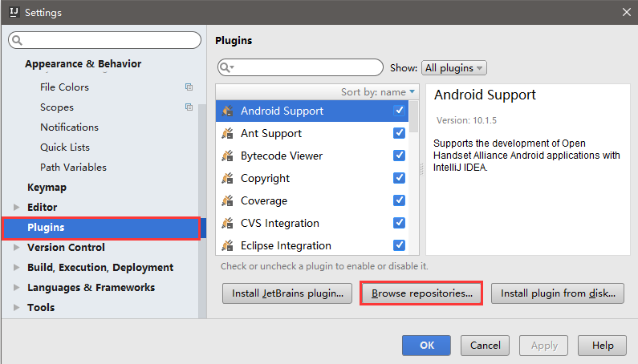Click Install JetBrains plugin button
This screenshot has width=638, height=364.
[287, 293]
